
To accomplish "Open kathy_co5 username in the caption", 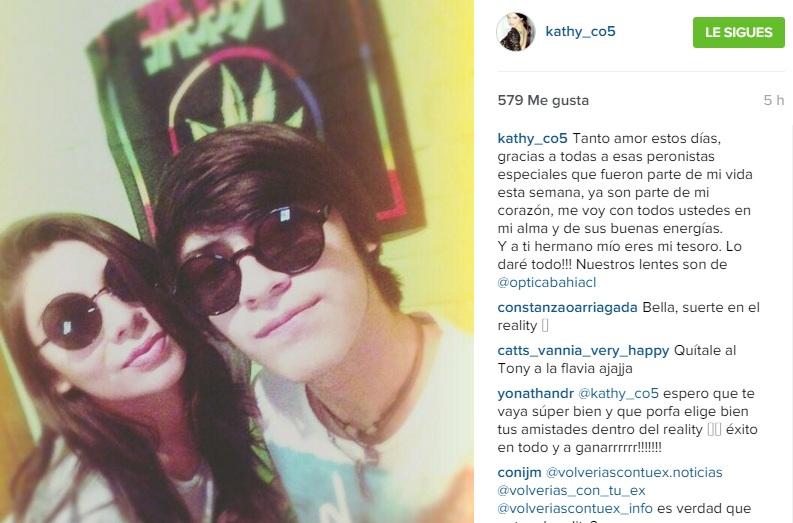I will (532, 139).
